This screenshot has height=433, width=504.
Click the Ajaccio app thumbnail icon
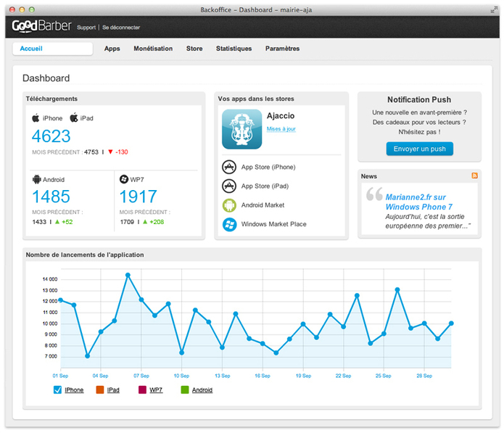241,129
